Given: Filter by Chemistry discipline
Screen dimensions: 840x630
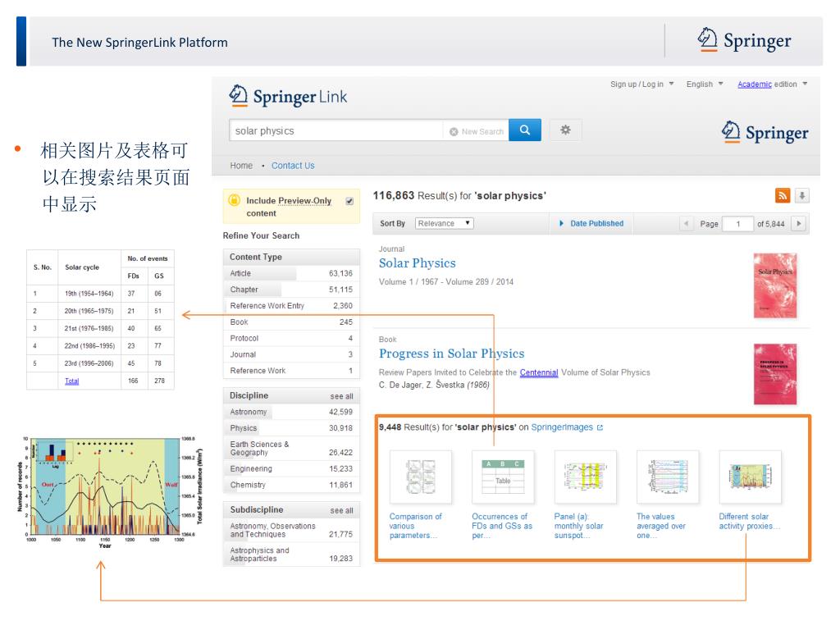Looking at the screenshot, I should [x=291, y=485].
